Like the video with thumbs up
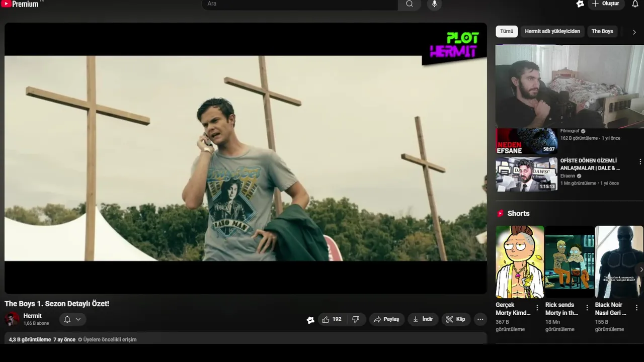 coord(332,319)
